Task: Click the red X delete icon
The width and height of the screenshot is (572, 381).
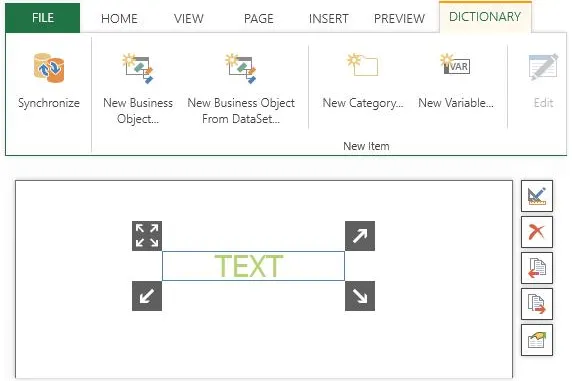Action: coord(537,232)
